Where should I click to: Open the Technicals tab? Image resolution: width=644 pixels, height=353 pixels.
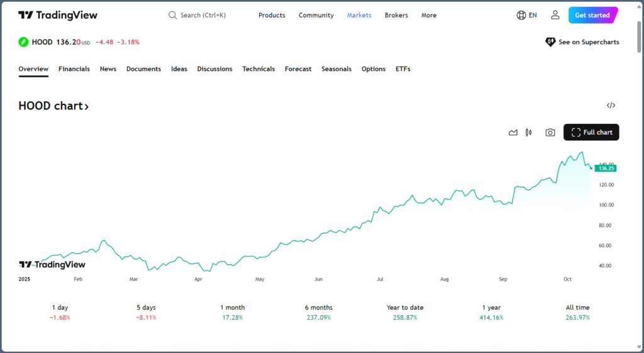point(258,69)
